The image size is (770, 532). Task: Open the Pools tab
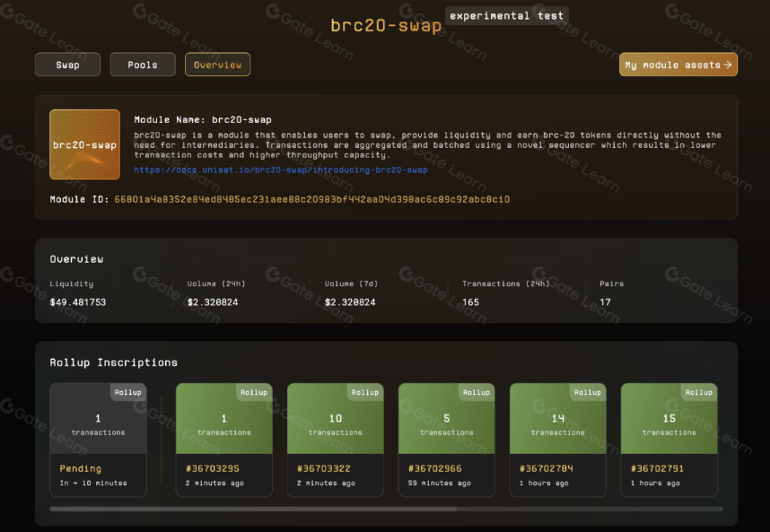143,65
